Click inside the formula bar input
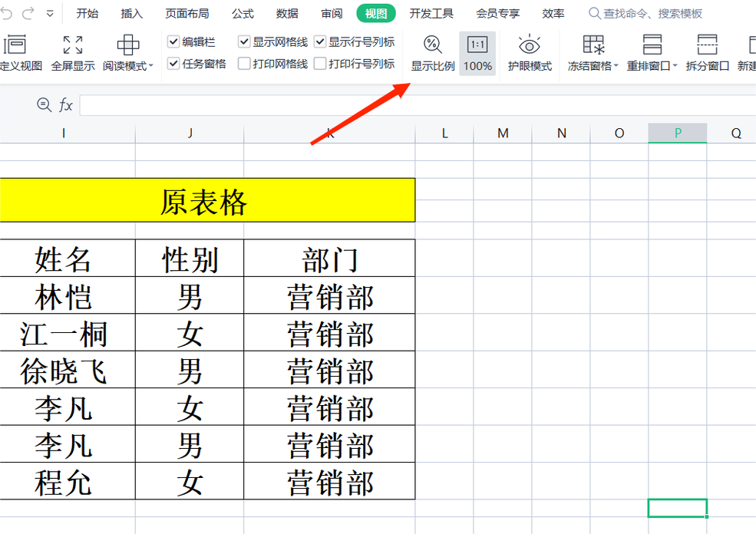Viewport: 756px width, 534px height. (418, 105)
